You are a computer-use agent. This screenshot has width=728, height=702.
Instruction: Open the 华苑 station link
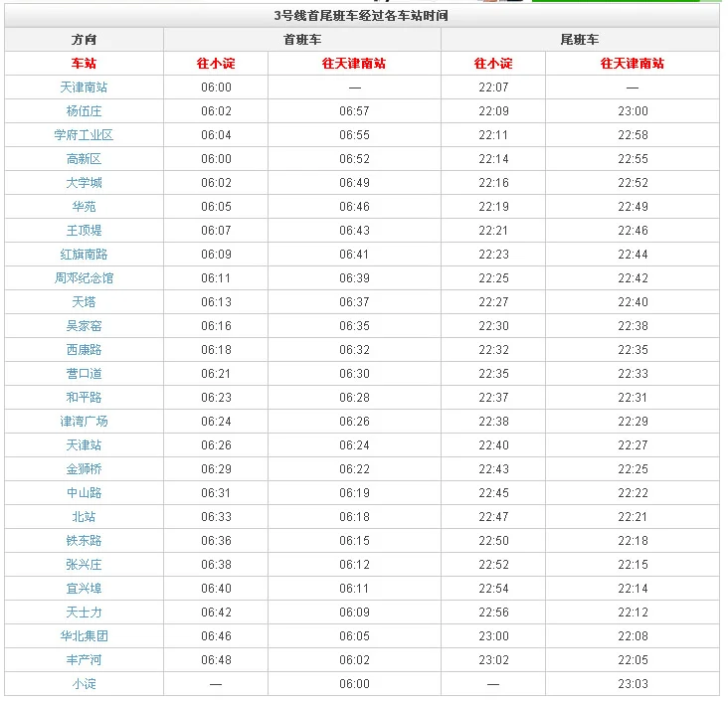coord(84,207)
